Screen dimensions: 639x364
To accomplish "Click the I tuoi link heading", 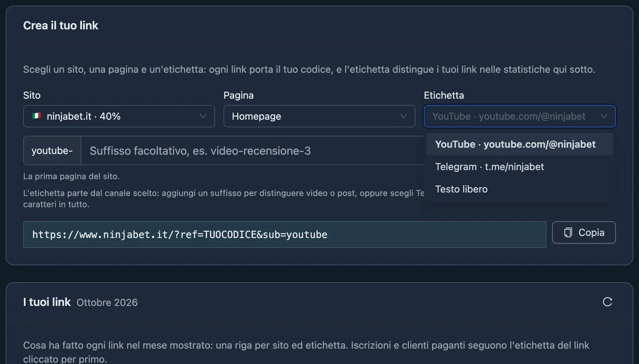I will [47, 302].
